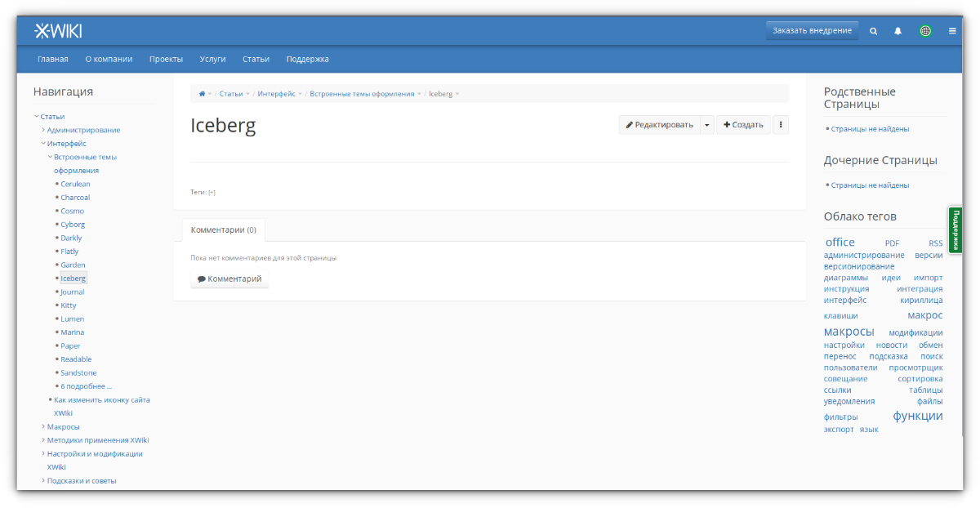
Task: Click the уведомления tag in cloud
Action: pos(849,401)
